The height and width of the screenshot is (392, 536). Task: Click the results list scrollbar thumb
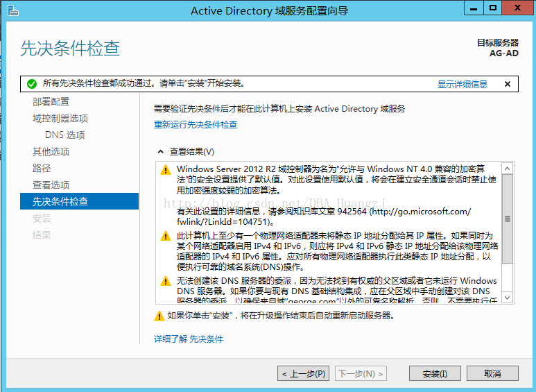coord(508,219)
